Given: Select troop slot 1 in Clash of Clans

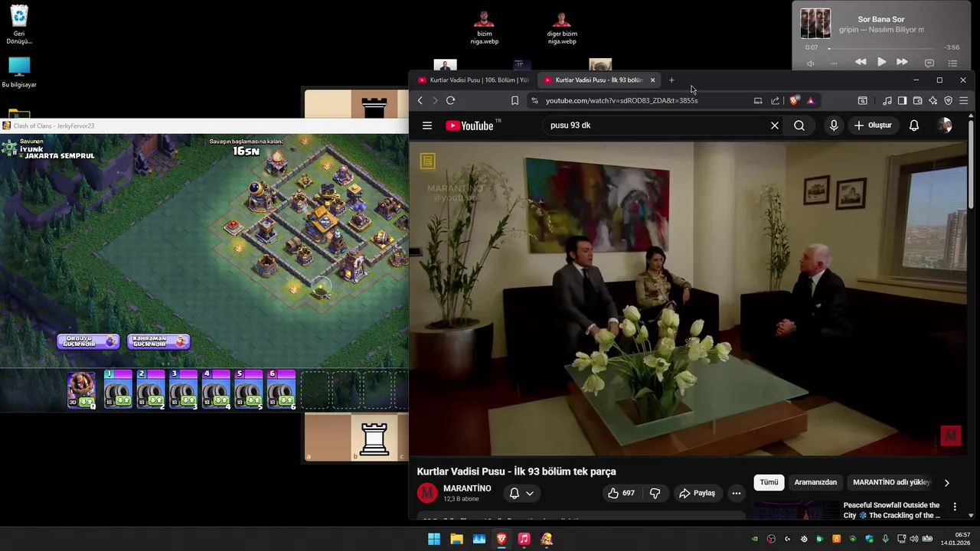Looking at the screenshot, I should point(118,390).
